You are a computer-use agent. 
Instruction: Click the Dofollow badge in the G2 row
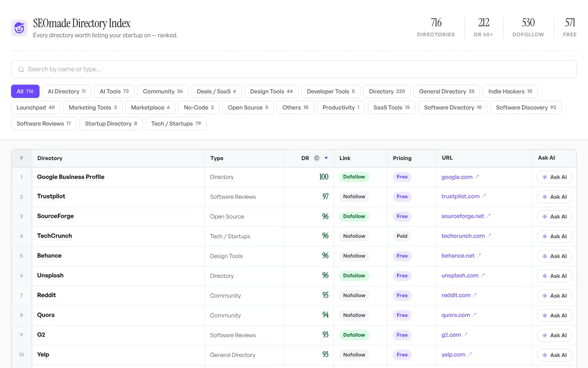pyautogui.click(x=354, y=335)
